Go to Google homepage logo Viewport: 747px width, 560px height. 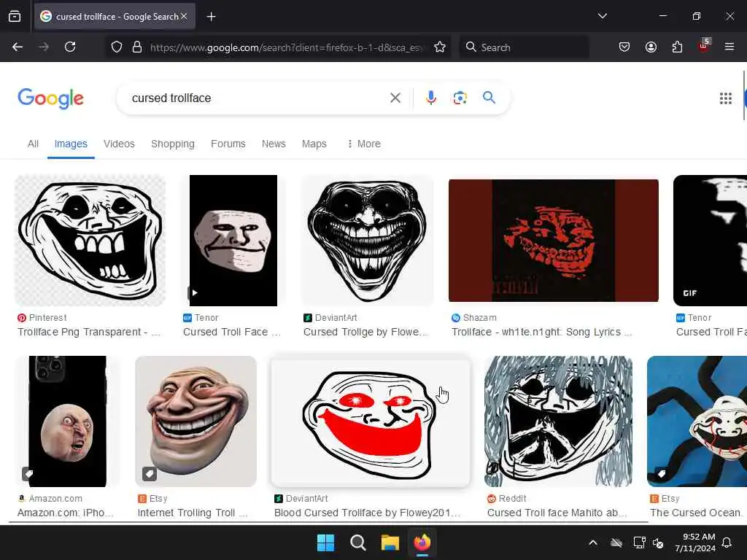click(x=50, y=98)
